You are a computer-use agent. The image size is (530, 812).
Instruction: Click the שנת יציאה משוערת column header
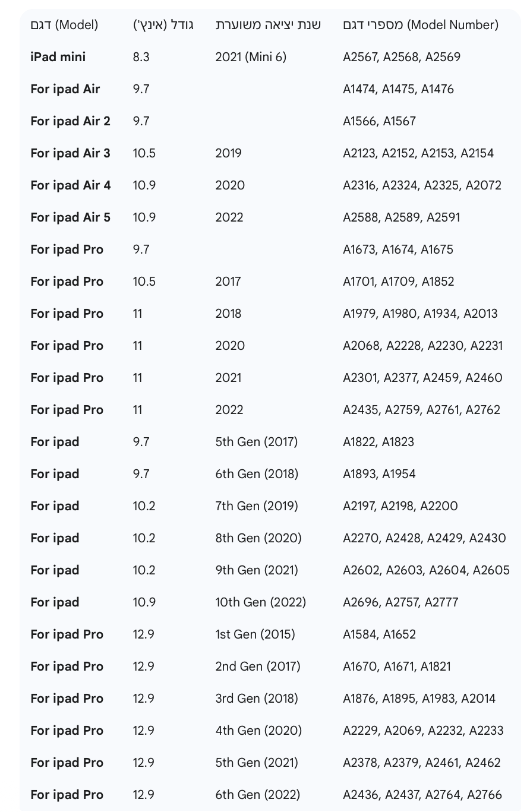coord(268,25)
